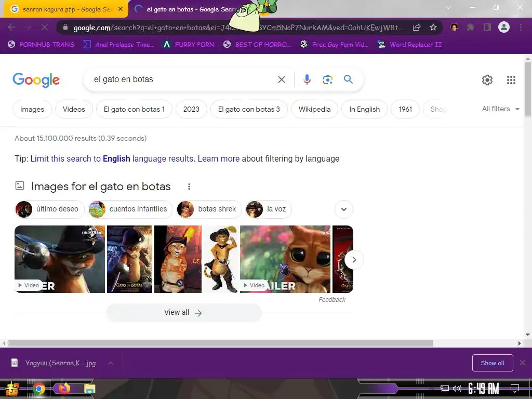
Task: Open the Chrome extensions puzzle icon
Action: 471,27
